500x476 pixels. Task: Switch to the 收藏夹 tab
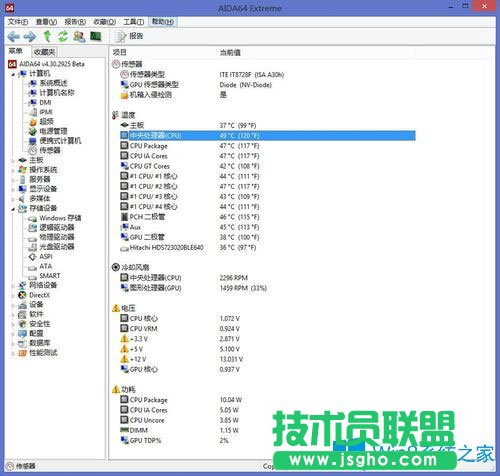(x=44, y=52)
